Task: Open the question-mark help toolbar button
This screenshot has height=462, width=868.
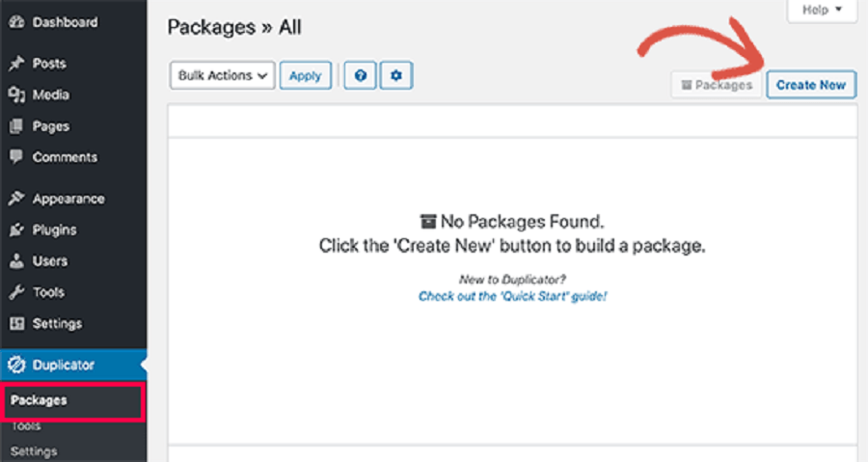Action: [x=361, y=75]
